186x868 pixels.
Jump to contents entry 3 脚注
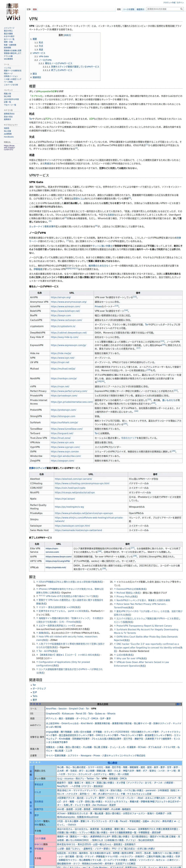click(33, 74)
